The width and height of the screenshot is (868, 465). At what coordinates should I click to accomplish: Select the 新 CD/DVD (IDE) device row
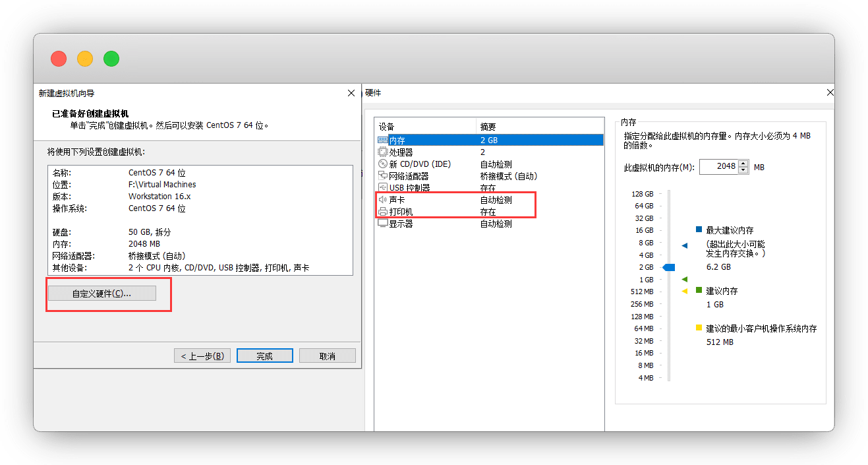490,164
